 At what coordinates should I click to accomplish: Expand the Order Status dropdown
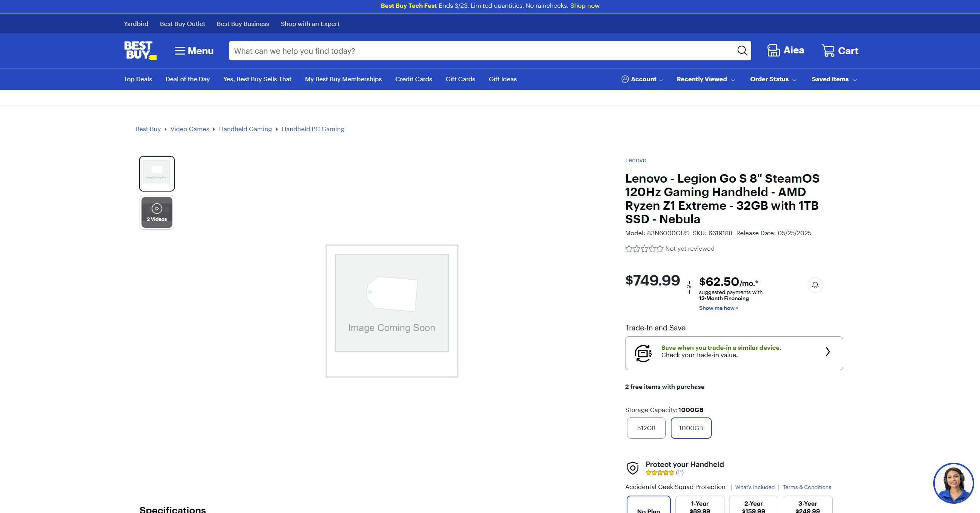coord(773,79)
